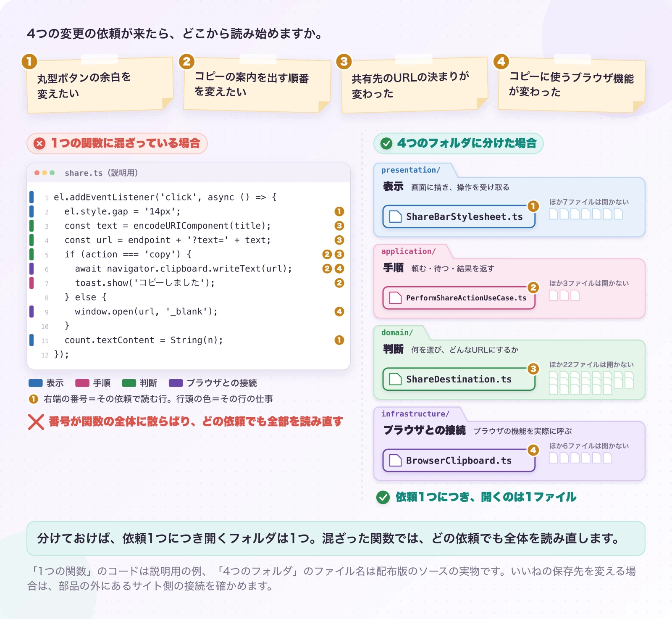Click the sticky note 丸型ボタンの余白を変えたい
Screen dimensions: 672x619
click(x=100, y=85)
